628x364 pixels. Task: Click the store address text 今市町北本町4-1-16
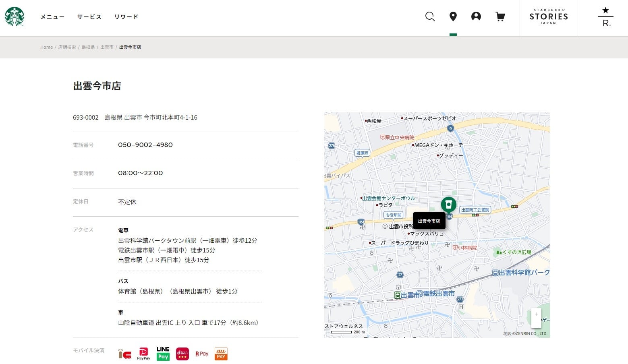click(x=170, y=118)
